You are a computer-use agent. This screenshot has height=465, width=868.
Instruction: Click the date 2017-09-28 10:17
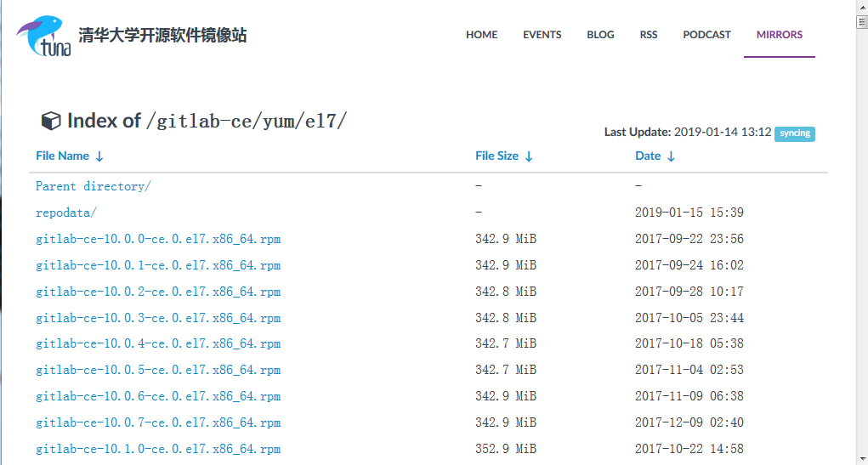coord(689,292)
